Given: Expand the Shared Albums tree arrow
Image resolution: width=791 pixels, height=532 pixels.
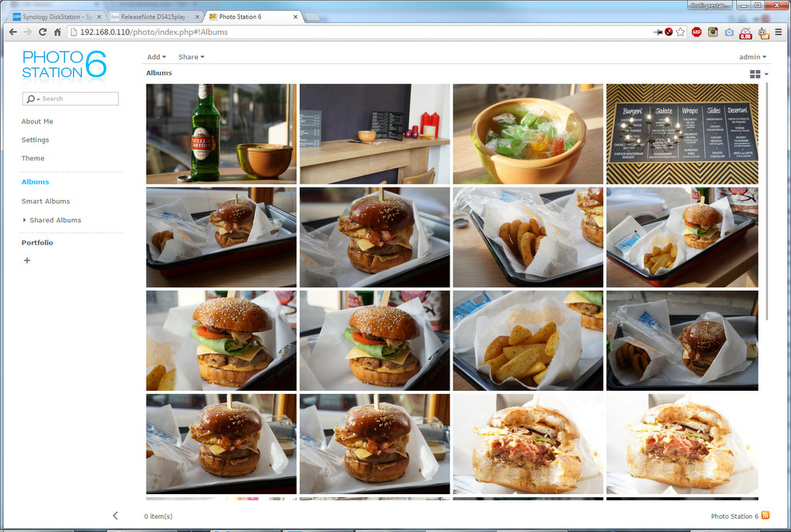Looking at the screenshot, I should click(x=24, y=220).
